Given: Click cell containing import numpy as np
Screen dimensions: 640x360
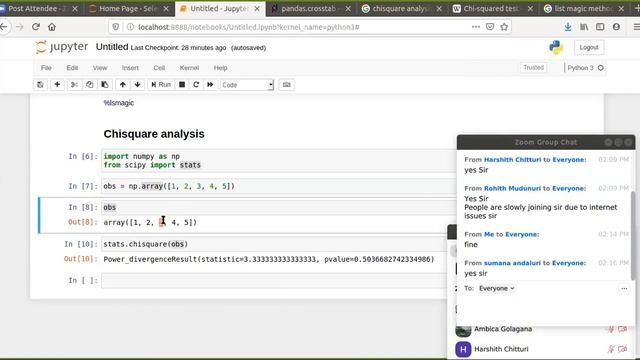Looking at the screenshot, I should pyautogui.click(x=279, y=160).
